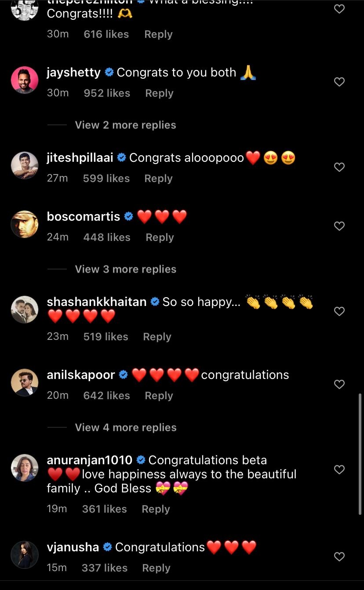The image size is (364, 590).
Task: Expand 'View 2 more replies' under jayshetty
Action: (125, 125)
